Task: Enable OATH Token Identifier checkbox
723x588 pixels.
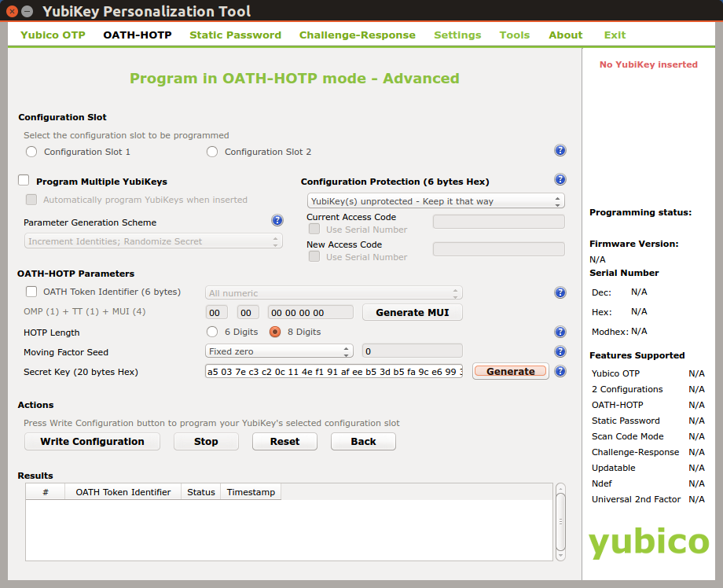Action: tap(31, 292)
